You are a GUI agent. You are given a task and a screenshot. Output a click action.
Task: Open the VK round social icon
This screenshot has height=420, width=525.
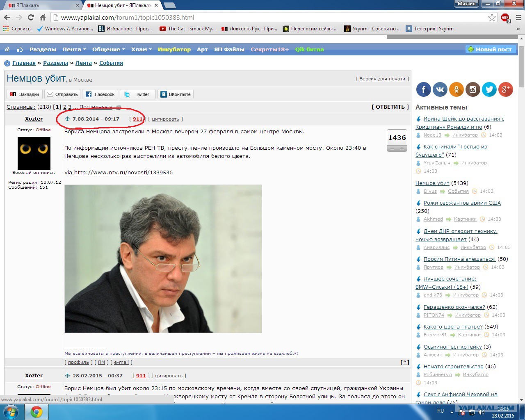click(x=440, y=89)
